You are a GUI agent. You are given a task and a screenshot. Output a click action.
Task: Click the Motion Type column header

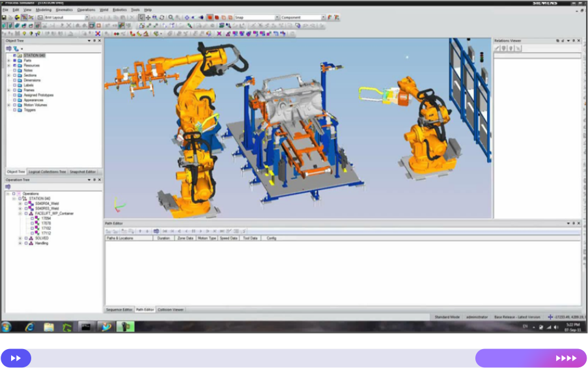coord(207,238)
